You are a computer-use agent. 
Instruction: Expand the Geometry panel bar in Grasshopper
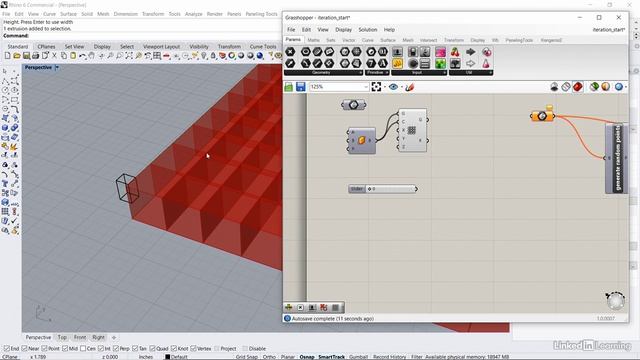(323, 73)
